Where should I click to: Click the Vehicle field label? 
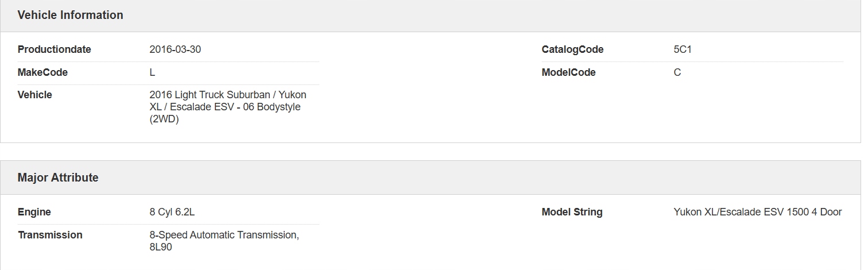click(x=35, y=95)
